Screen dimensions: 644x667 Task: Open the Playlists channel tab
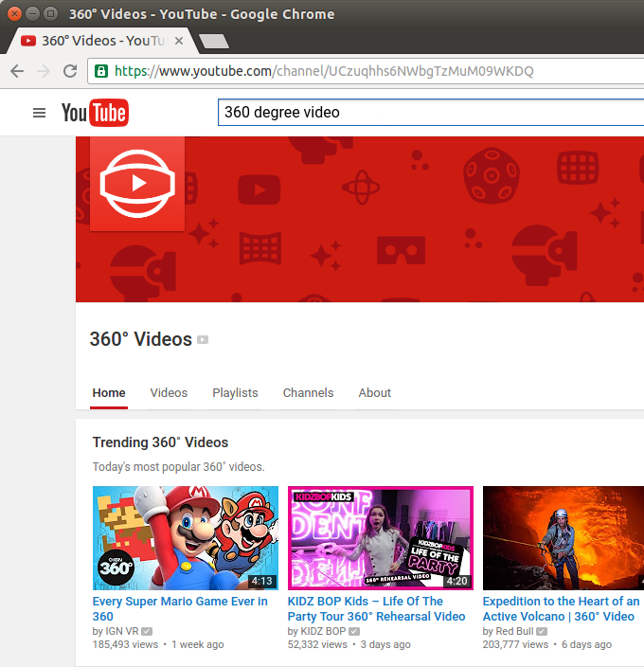tap(235, 392)
